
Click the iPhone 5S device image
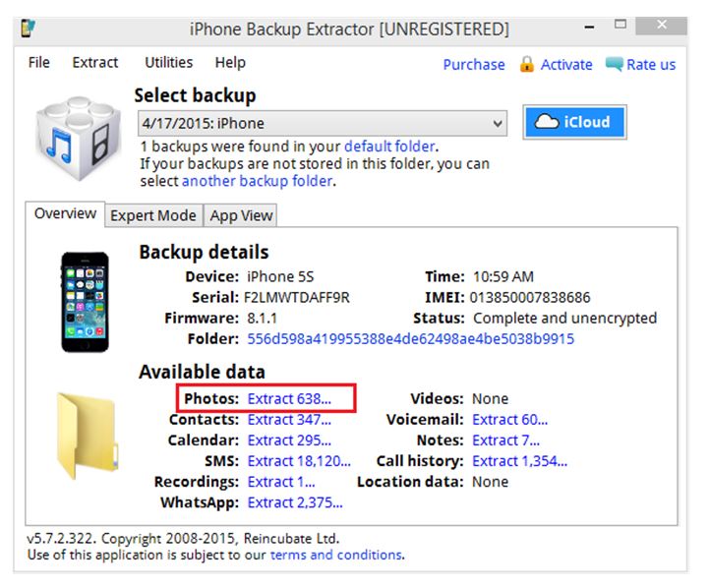[85, 301]
